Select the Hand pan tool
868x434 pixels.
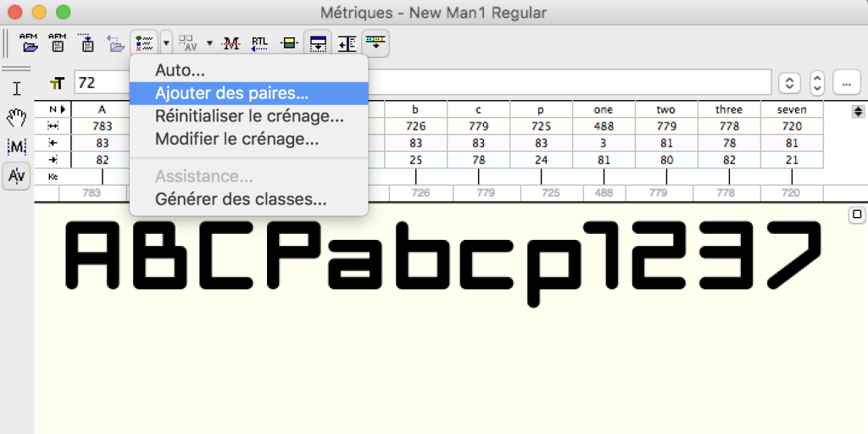click(16, 117)
